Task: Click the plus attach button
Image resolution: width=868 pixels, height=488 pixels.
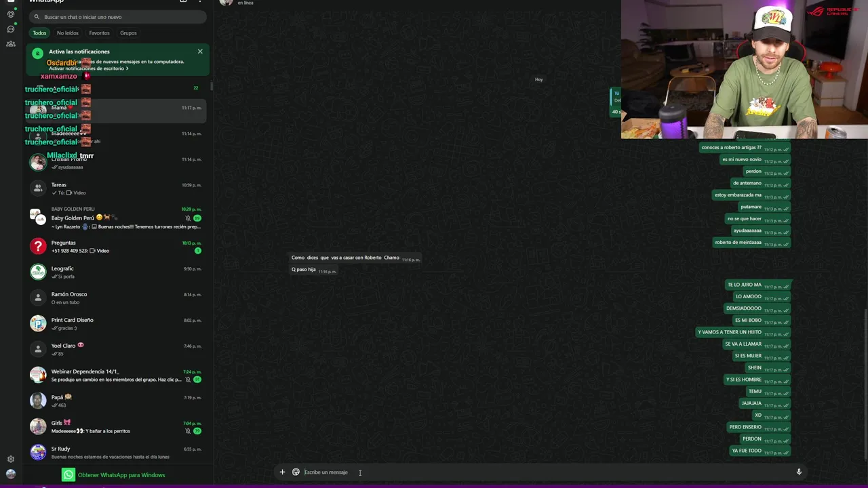Action: click(x=282, y=472)
